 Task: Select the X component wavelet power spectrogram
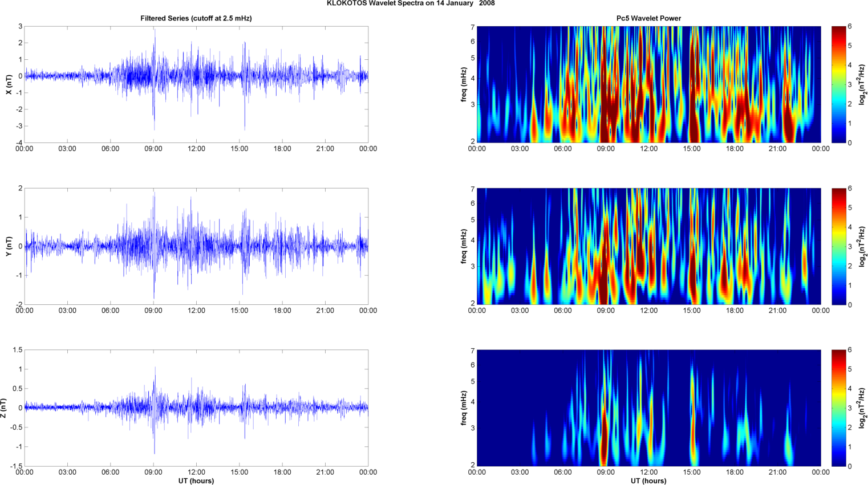(x=648, y=84)
